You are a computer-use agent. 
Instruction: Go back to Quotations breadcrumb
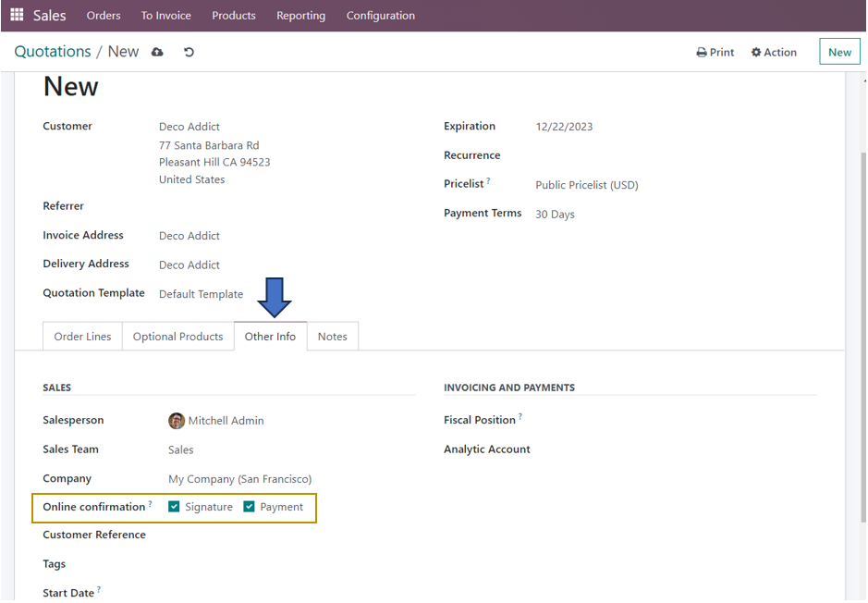pyautogui.click(x=53, y=52)
